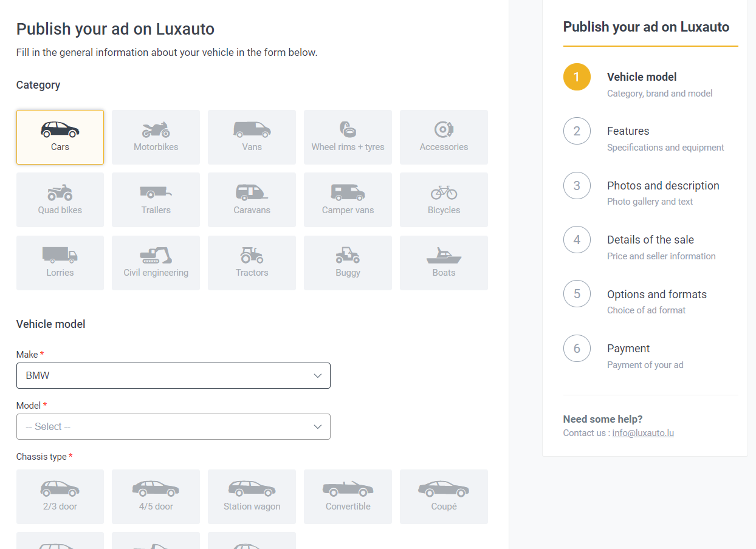The image size is (756, 549).
Task: Select the Camper vans category
Action: (348, 200)
